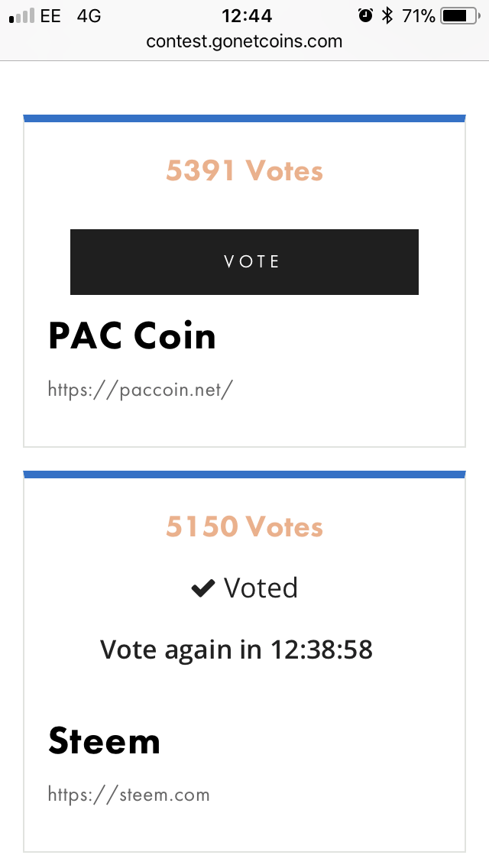Image resolution: width=489 pixels, height=868 pixels.
Task: Open the https://steem.com link
Action: [x=128, y=795]
